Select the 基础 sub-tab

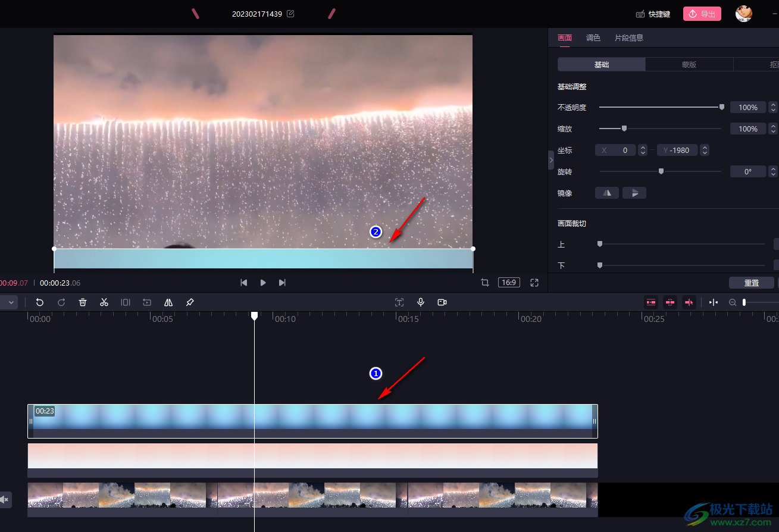point(602,64)
